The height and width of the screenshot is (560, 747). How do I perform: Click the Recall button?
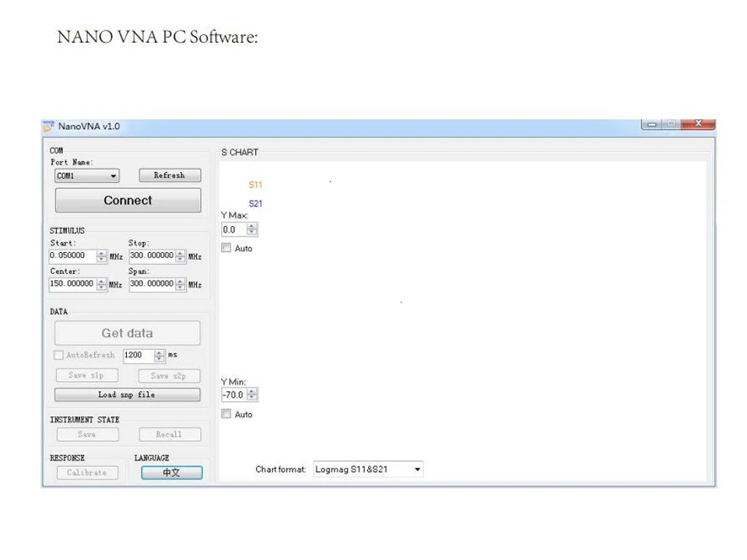point(170,434)
